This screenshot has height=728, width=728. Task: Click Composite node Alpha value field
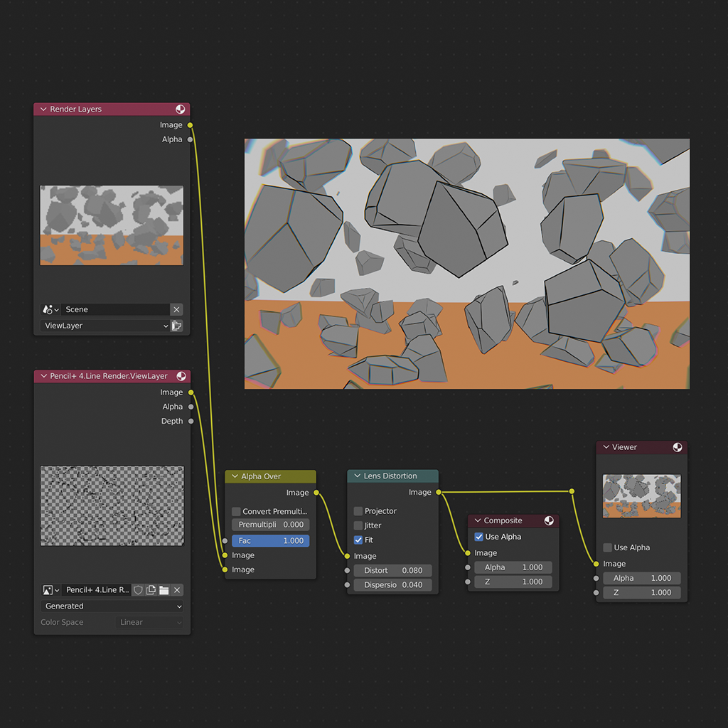(513, 567)
